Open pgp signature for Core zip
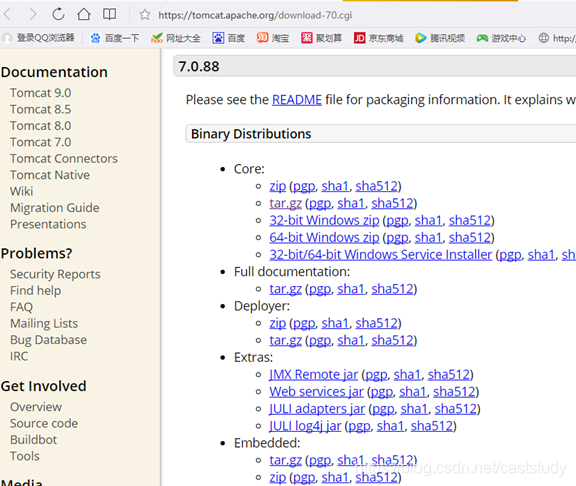The image size is (576, 486). pyautogui.click(x=304, y=186)
